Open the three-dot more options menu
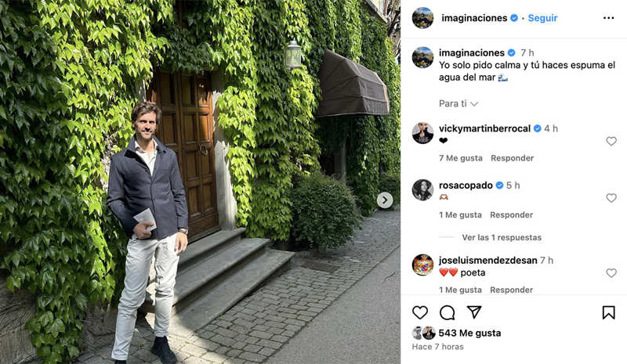This screenshot has width=627, height=364. coord(608,18)
